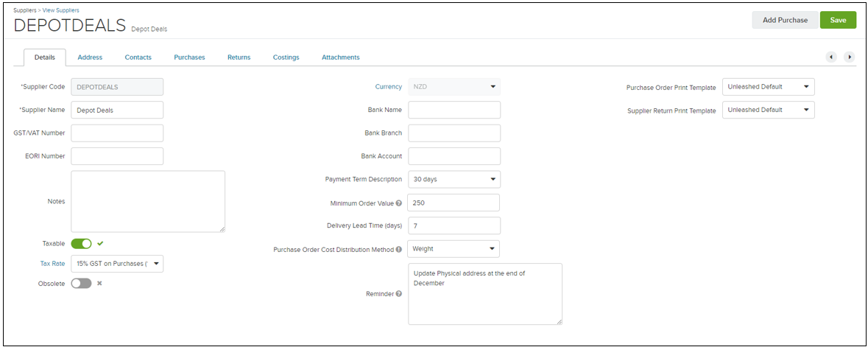
Task: Open the Payment Term Description dropdown
Action: [454, 180]
